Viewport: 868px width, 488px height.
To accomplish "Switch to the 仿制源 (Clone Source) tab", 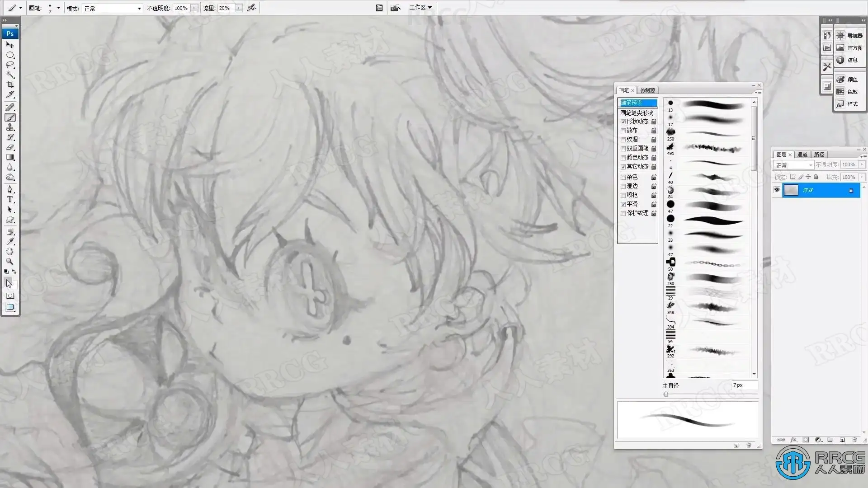I will (x=647, y=90).
